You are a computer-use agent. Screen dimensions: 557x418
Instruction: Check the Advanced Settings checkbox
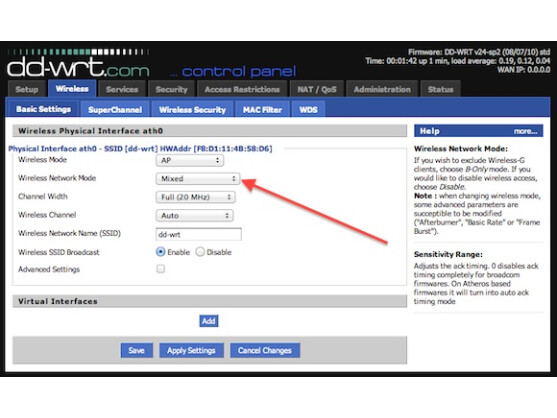(161, 269)
